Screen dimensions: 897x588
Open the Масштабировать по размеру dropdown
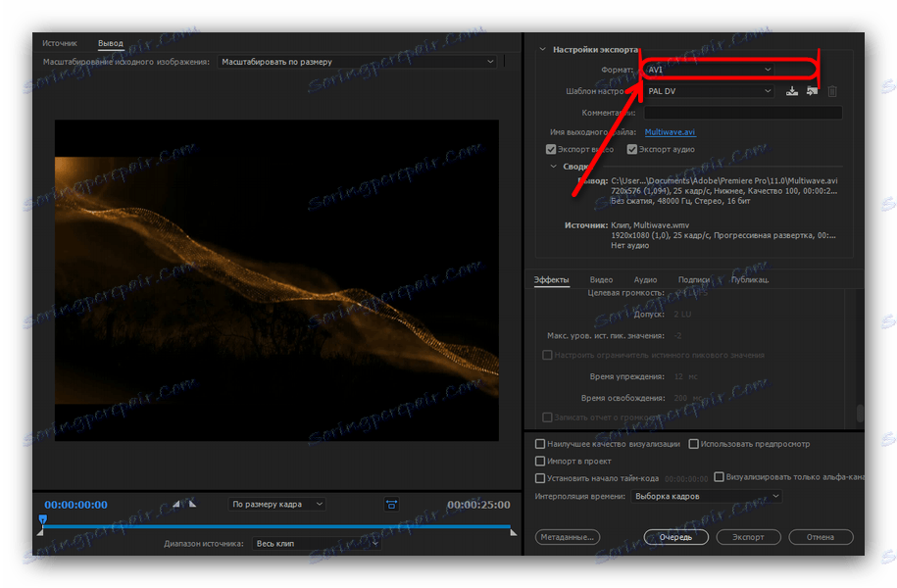point(357,62)
